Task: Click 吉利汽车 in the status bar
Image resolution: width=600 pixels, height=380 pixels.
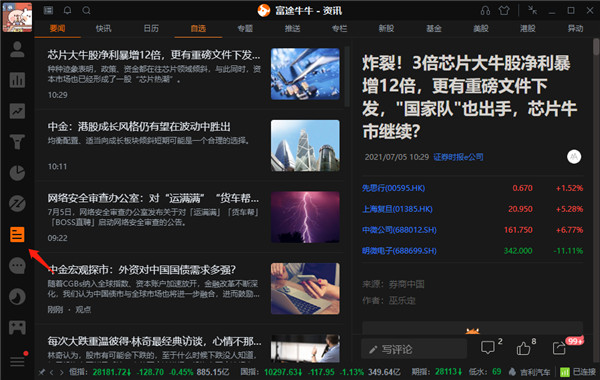Action: pyautogui.click(x=535, y=372)
